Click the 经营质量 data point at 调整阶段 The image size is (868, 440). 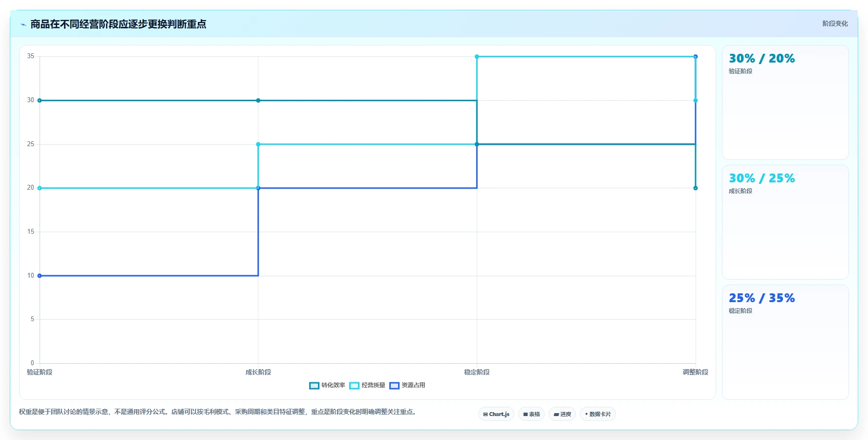pos(696,100)
